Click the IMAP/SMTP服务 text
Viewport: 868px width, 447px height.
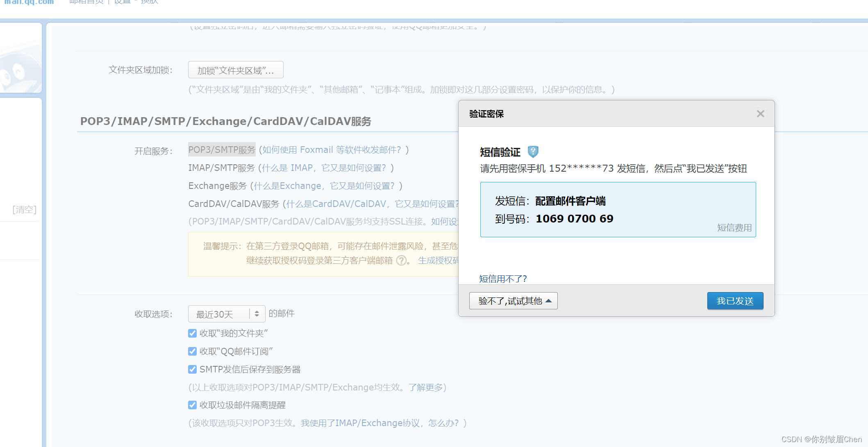221,168
